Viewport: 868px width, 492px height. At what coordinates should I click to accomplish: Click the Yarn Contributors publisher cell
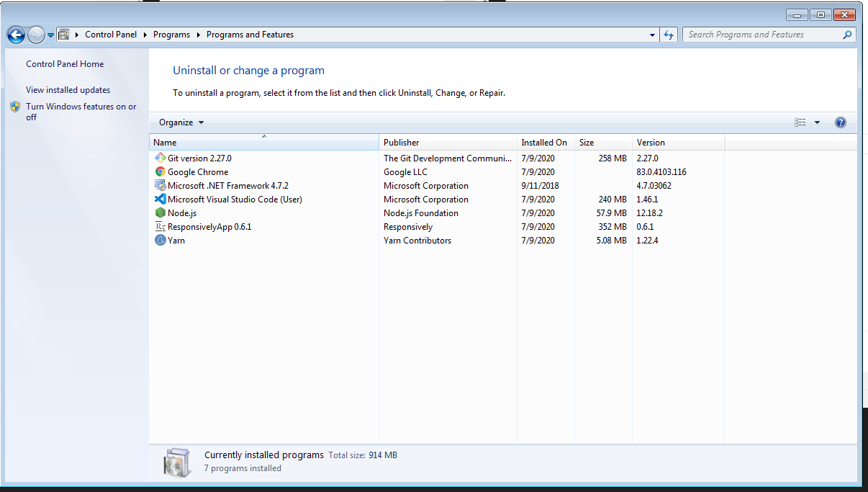tap(417, 241)
